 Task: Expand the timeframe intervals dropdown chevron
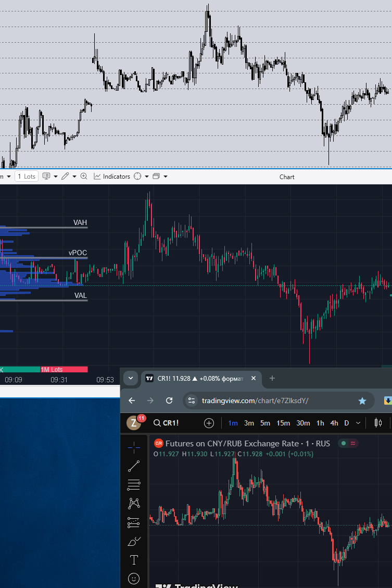[x=358, y=423]
